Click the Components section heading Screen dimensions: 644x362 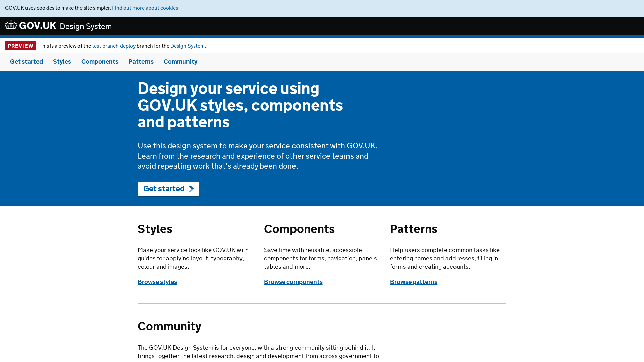pyautogui.click(x=299, y=229)
